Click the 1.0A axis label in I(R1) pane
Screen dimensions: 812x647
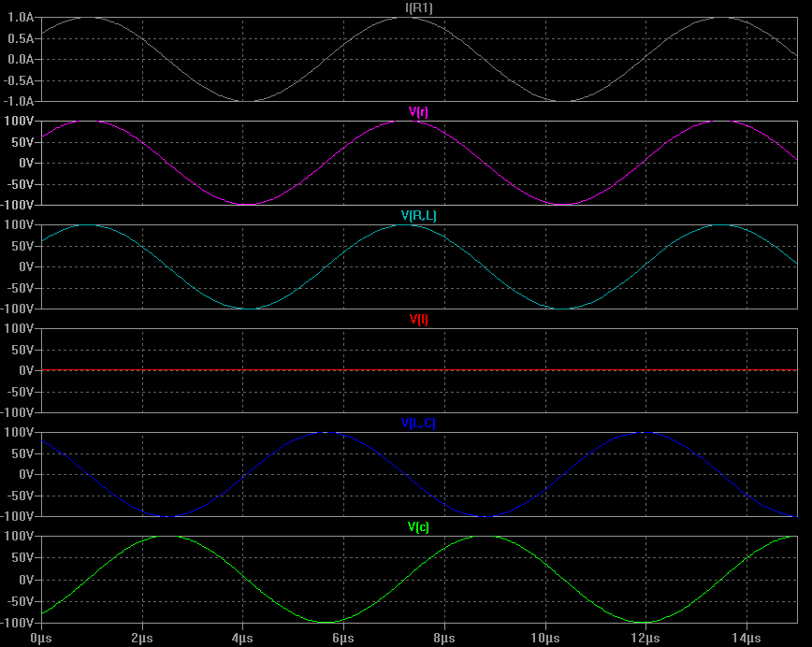[x=21, y=18]
